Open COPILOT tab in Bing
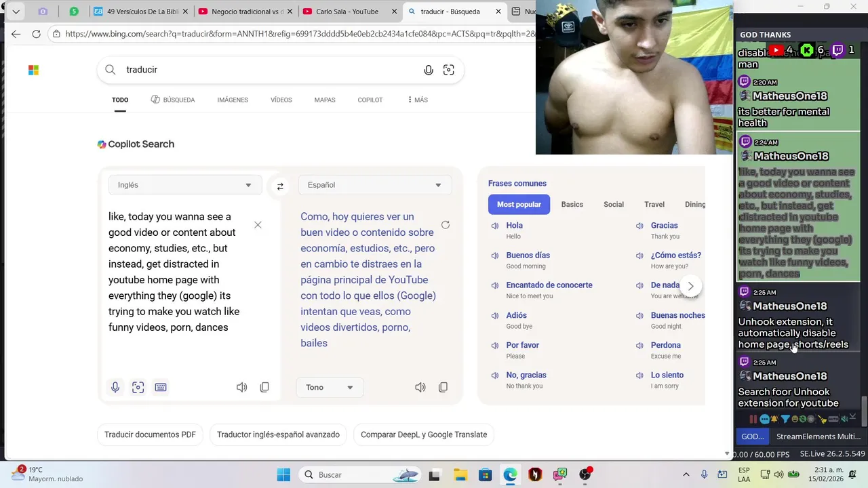868x488 pixels. click(370, 100)
